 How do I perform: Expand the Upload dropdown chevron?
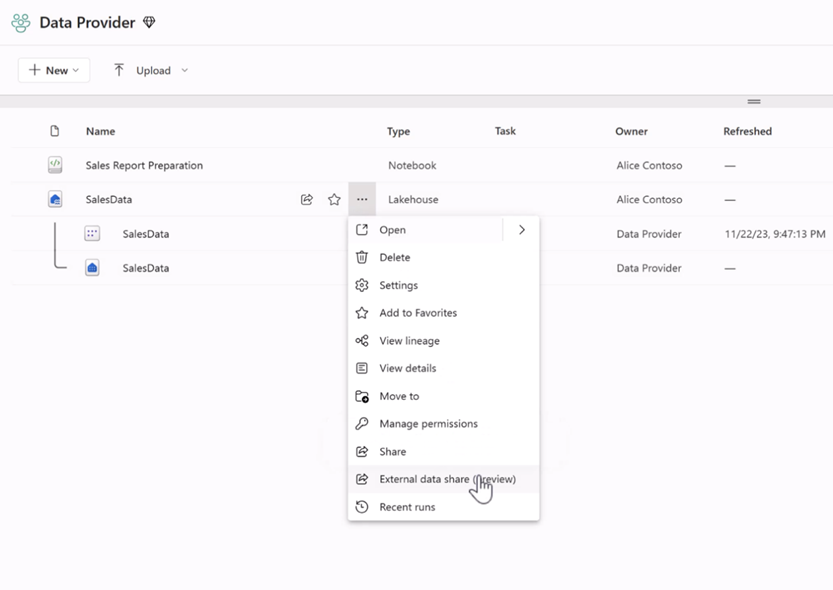[184, 70]
